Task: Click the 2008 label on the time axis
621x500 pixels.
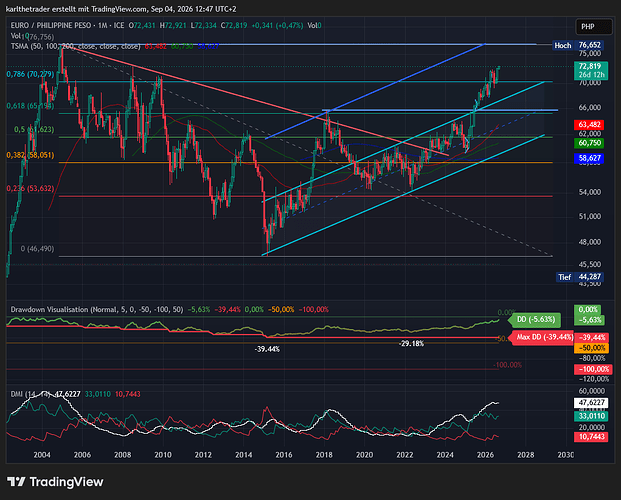Action: pos(122,455)
